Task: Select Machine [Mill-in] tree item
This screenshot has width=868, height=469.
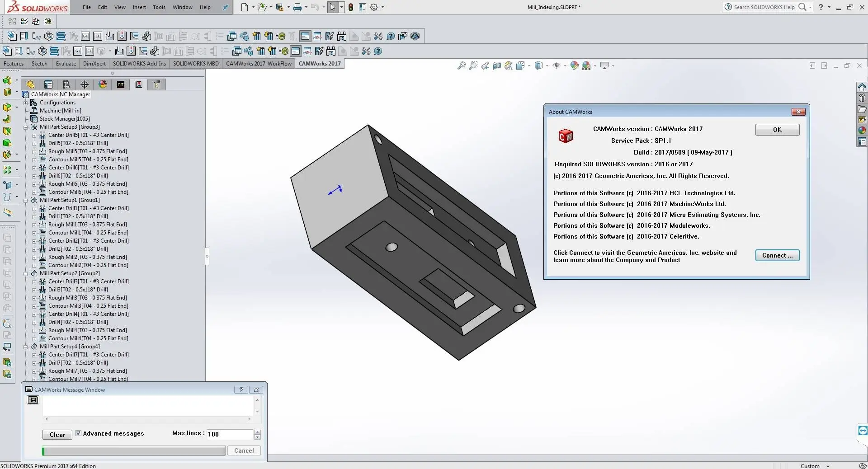Action: coord(60,111)
